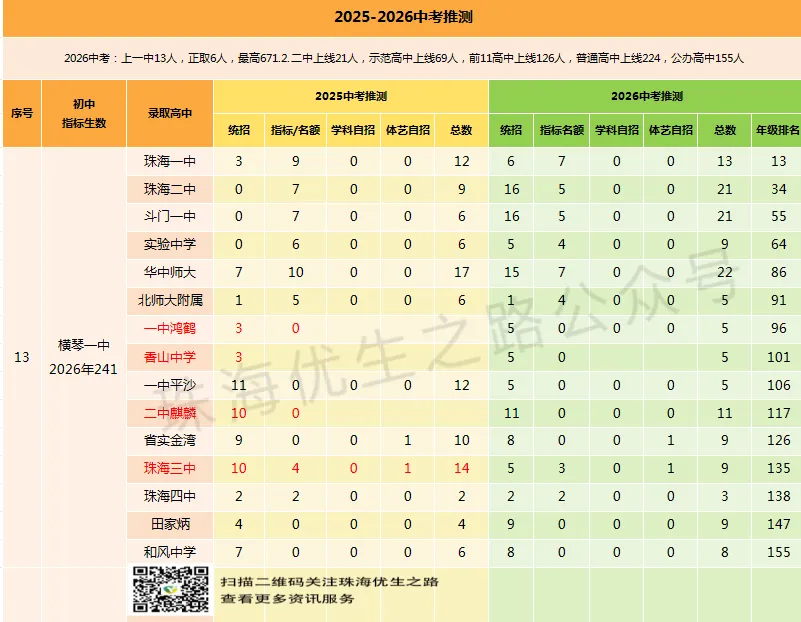Viewport: 801px width, 622px height.
Task: Select the '斗门一中' school row label
Action: (x=170, y=217)
